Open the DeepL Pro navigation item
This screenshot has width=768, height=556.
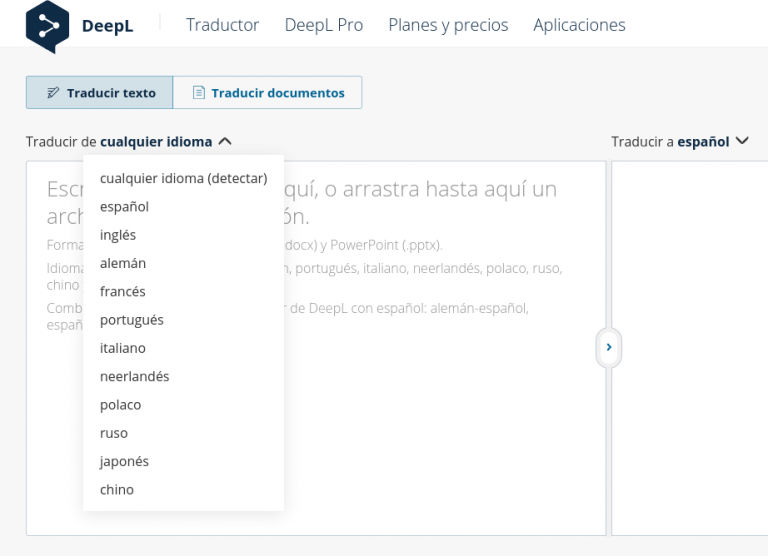coord(324,25)
